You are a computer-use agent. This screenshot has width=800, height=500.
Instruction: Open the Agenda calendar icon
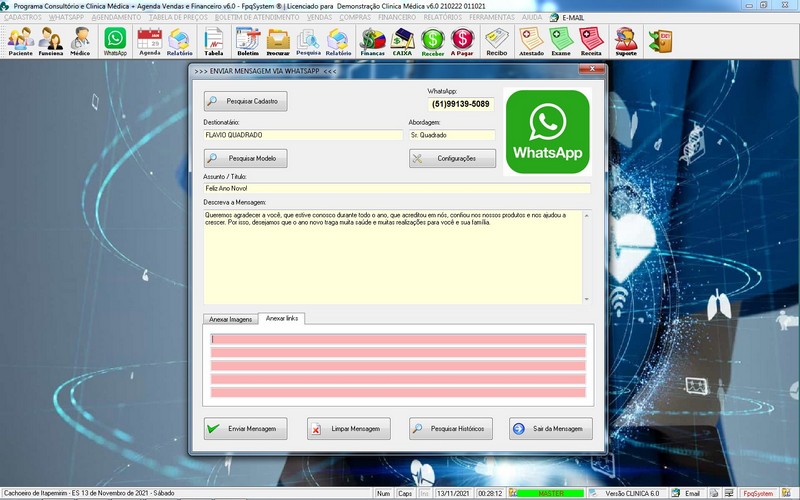(149, 41)
